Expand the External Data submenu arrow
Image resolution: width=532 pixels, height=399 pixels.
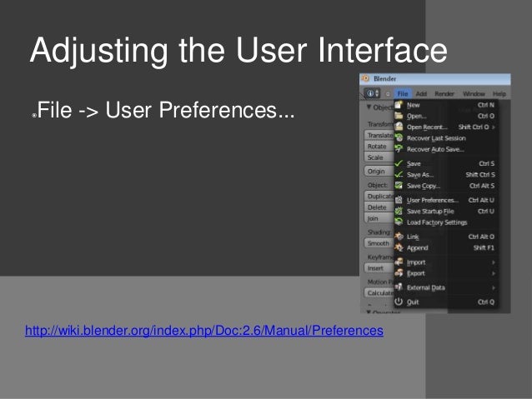tap(494, 288)
